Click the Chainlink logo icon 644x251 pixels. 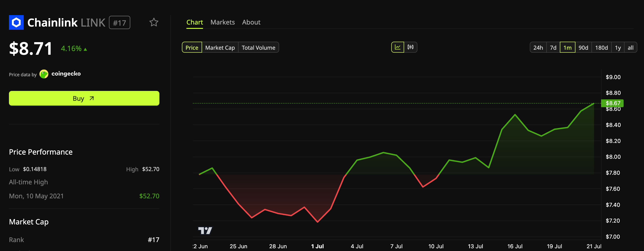(16, 22)
